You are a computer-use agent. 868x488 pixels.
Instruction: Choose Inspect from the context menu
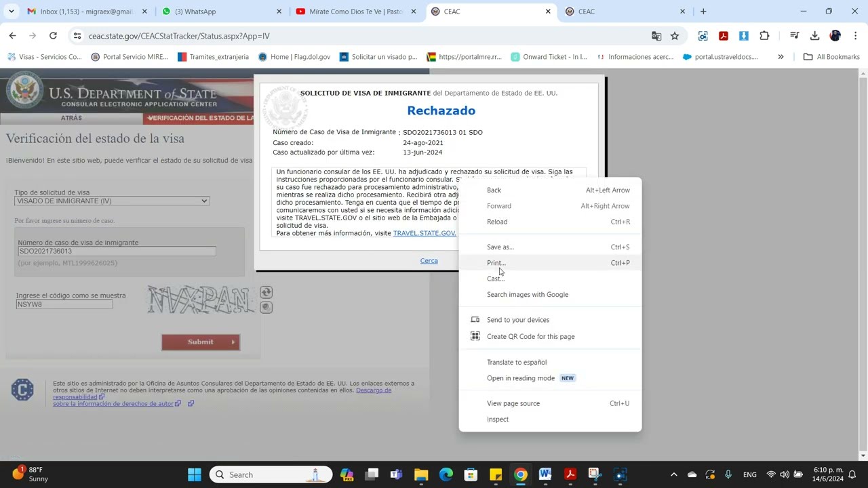tap(550, 419)
